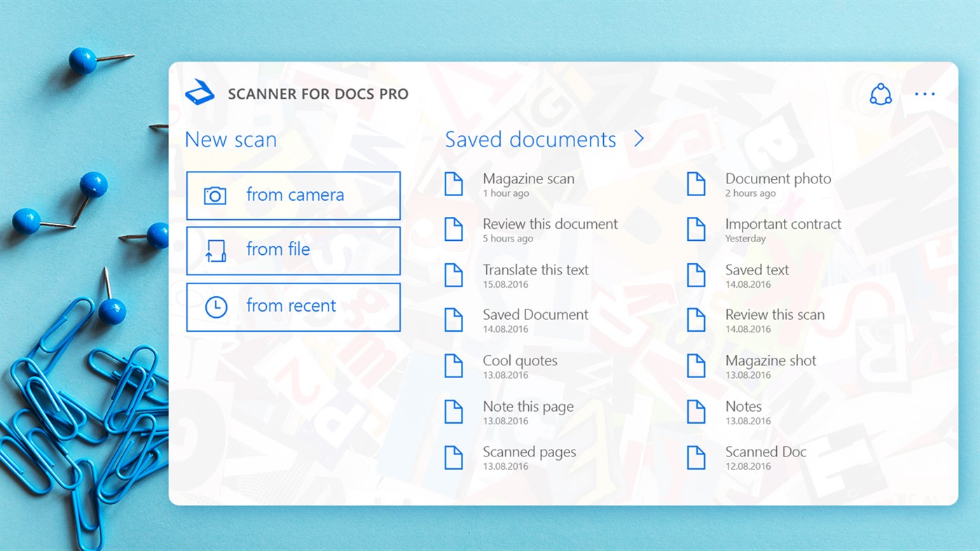Select the 'Translate this text' document
This screenshot has height=551, width=980.
(x=535, y=270)
